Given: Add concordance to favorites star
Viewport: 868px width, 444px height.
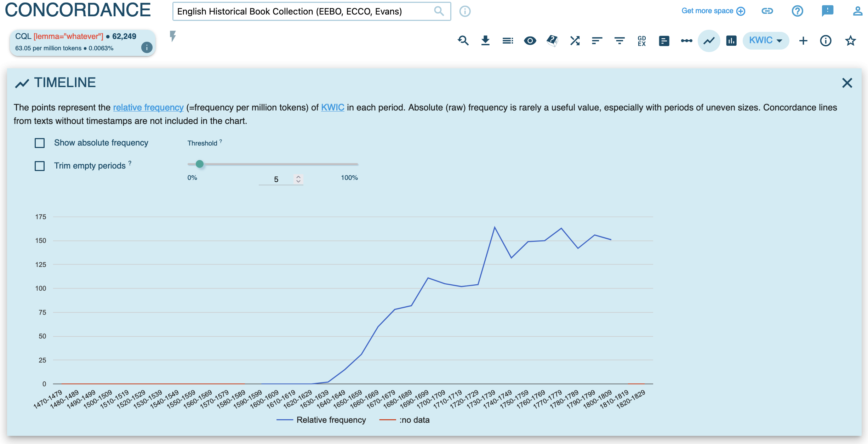Looking at the screenshot, I should pyautogui.click(x=850, y=41).
